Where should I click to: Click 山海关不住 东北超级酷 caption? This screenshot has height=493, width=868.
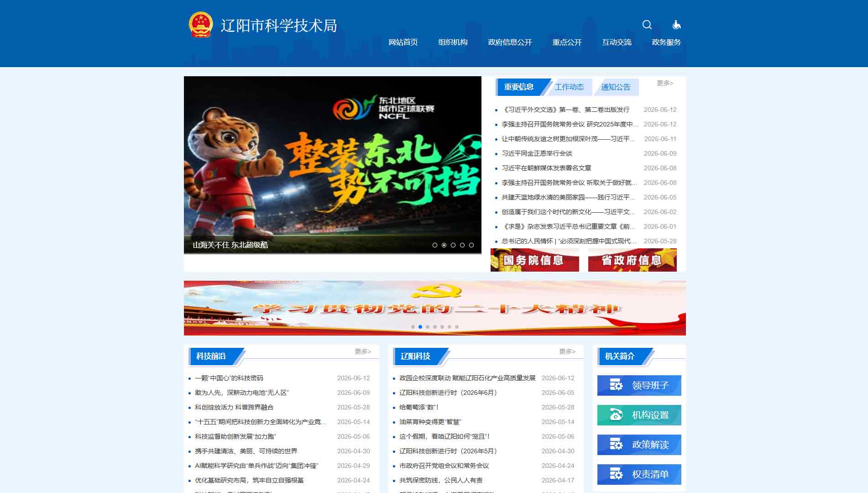point(230,245)
